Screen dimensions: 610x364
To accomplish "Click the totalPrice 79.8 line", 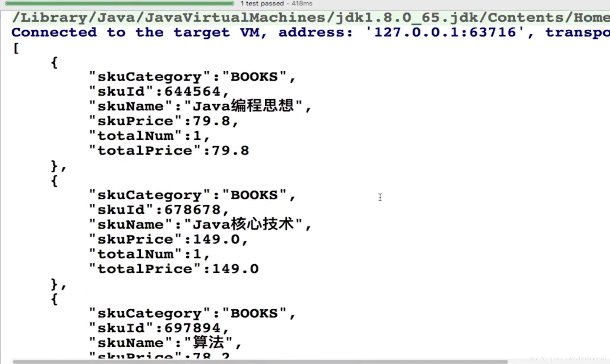I will (x=169, y=151).
